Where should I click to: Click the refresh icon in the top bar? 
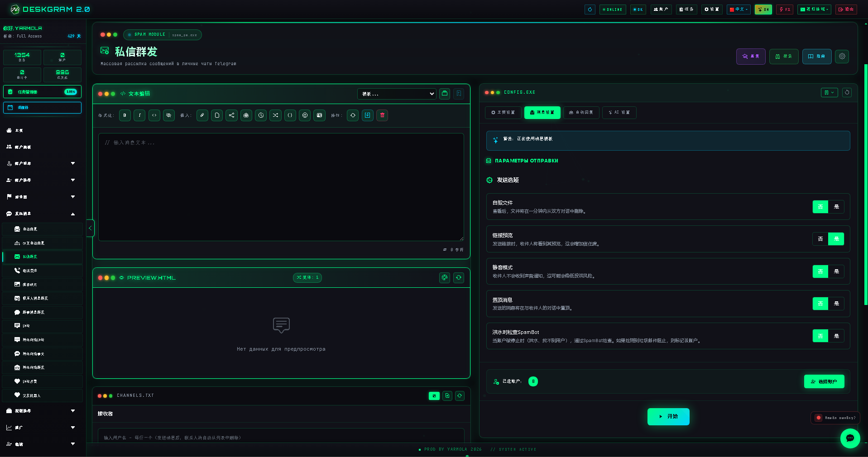click(x=590, y=10)
